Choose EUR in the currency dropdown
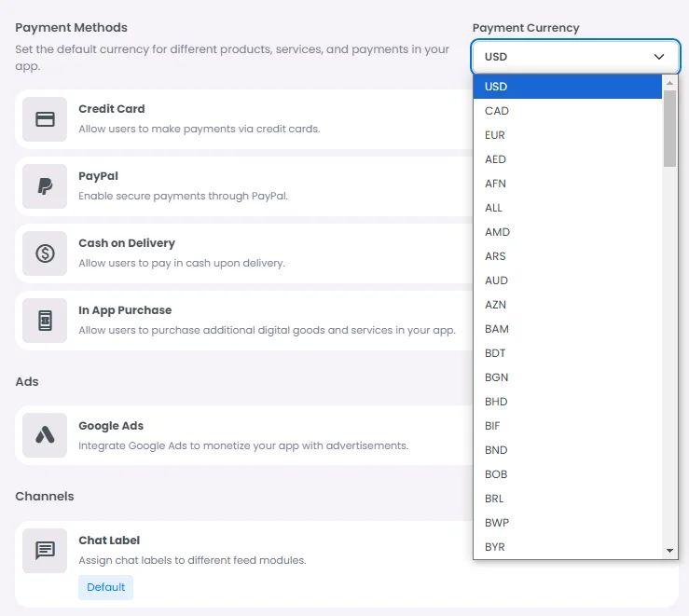The image size is (689, 616). point(495,135)
